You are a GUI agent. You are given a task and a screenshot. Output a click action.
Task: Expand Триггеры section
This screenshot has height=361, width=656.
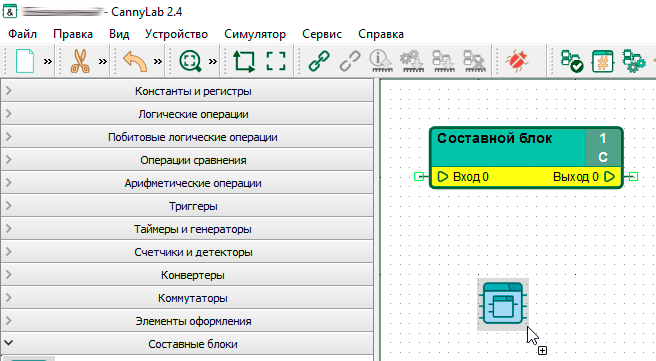coord(187,206)
